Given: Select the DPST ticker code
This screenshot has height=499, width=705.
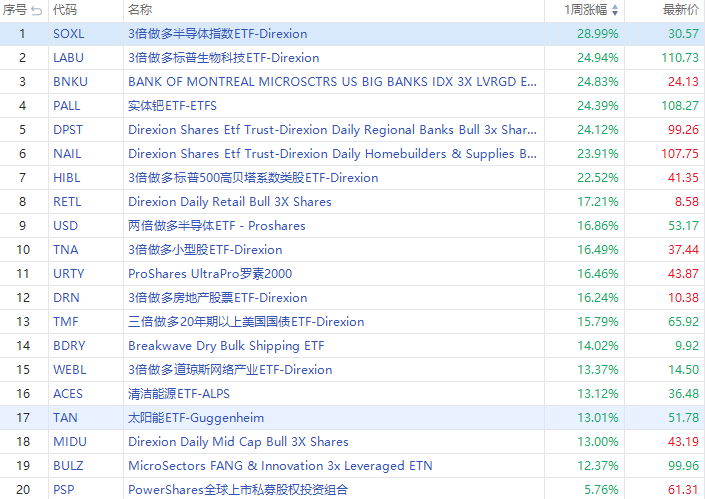Looking at the screenshot, I should 68,130.
